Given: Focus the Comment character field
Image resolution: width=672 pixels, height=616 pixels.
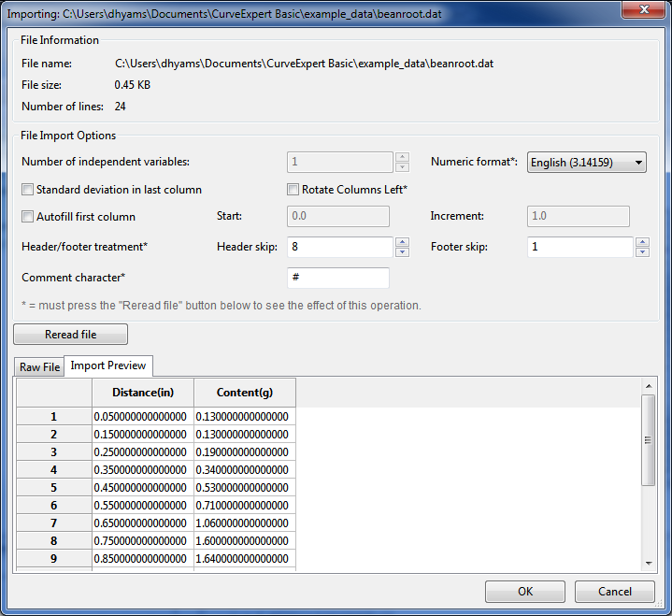Looking at the screenshot, I should (x=338, y=278).
